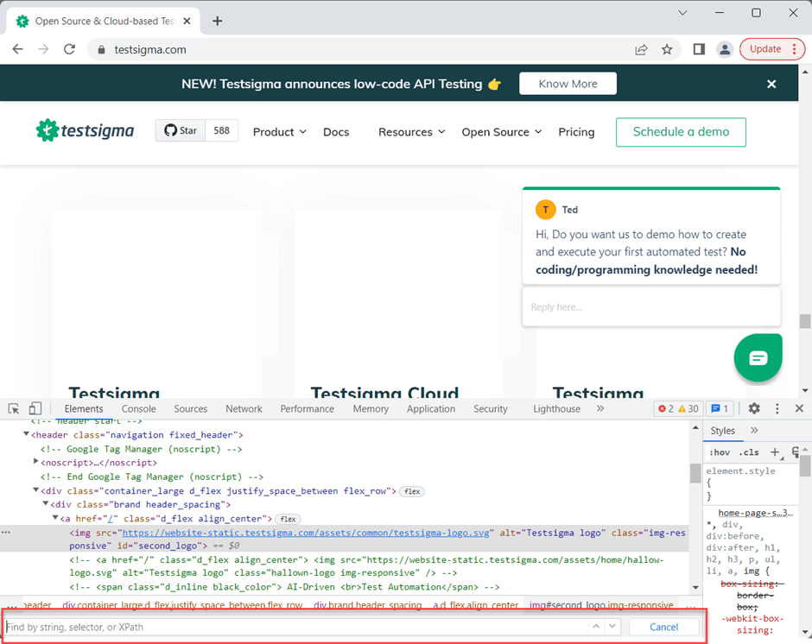Open the Pricing link
The height and width of the screenshot is (644, 812).
[x=576, y=132]
